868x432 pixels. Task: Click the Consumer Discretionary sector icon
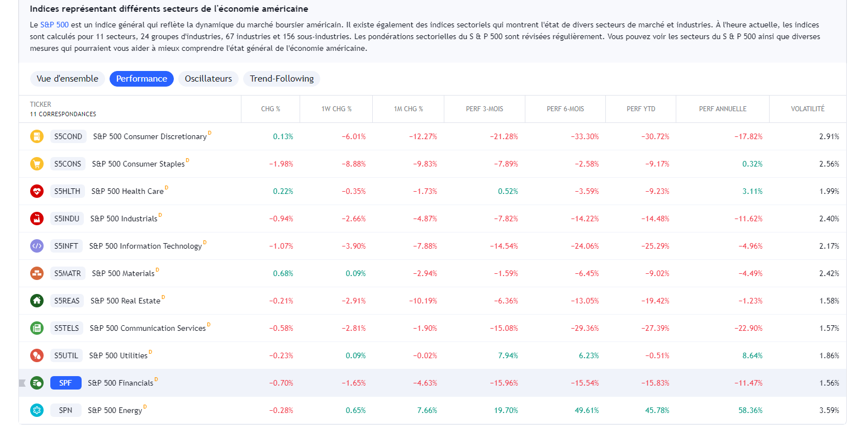point(37,136)
